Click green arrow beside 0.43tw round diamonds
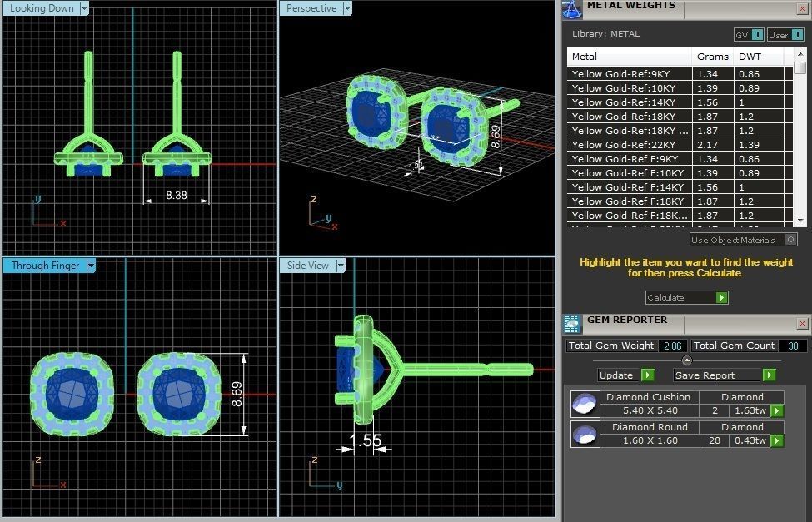812x522 pixels. click(777, 440)
